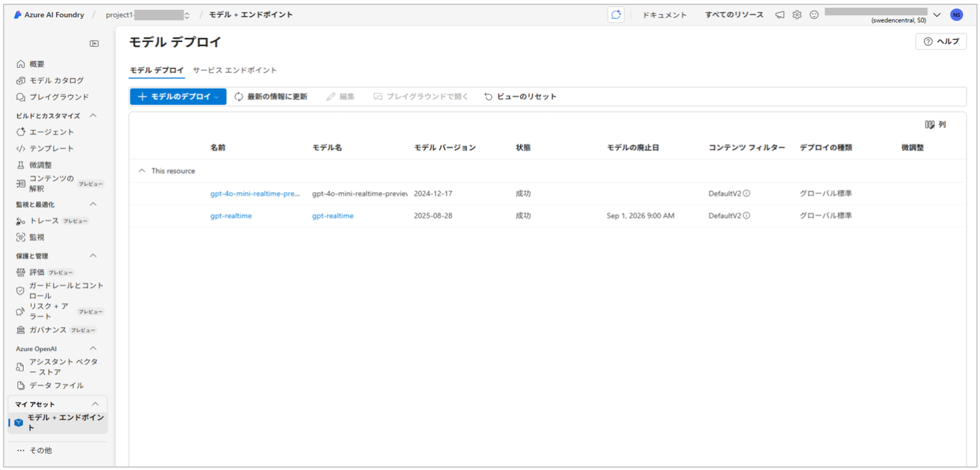Sort by モデル名 column header
The width and height of the screenshot is (980, 470).
click(327, 148)
